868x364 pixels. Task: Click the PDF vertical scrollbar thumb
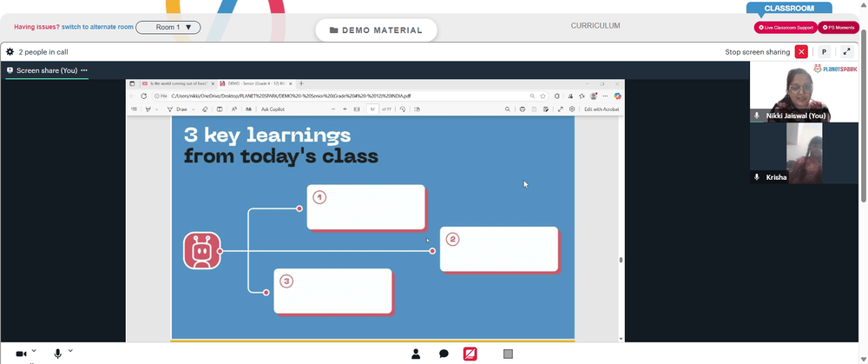621,260
